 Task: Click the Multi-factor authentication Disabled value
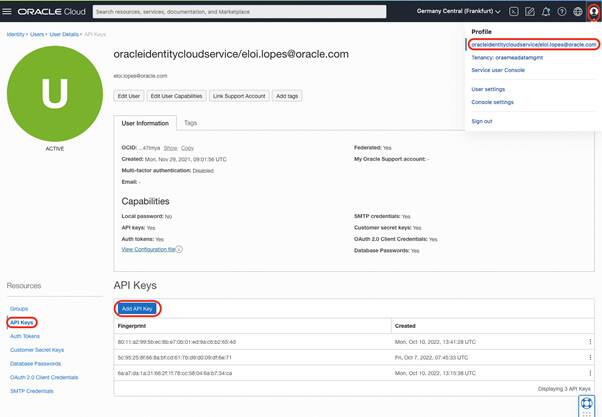203,171
